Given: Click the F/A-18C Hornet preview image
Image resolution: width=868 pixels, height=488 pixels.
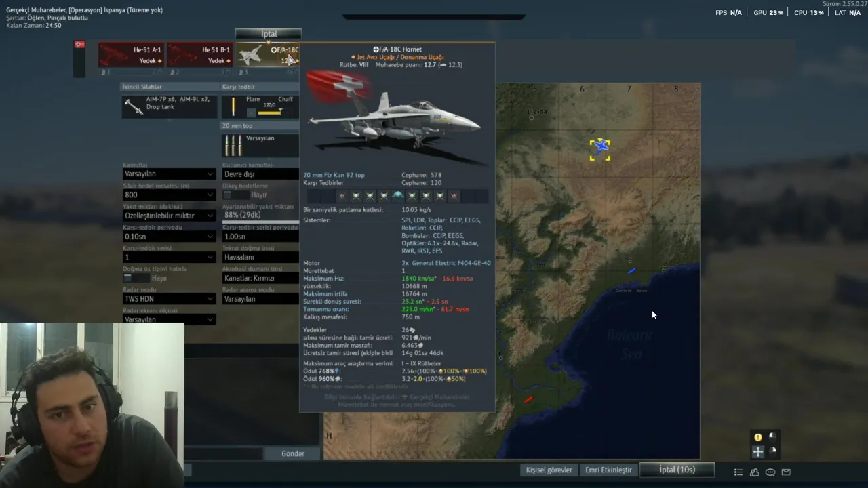Looking at the screenshot, I should pyautogui.click(x=397, y=119).
